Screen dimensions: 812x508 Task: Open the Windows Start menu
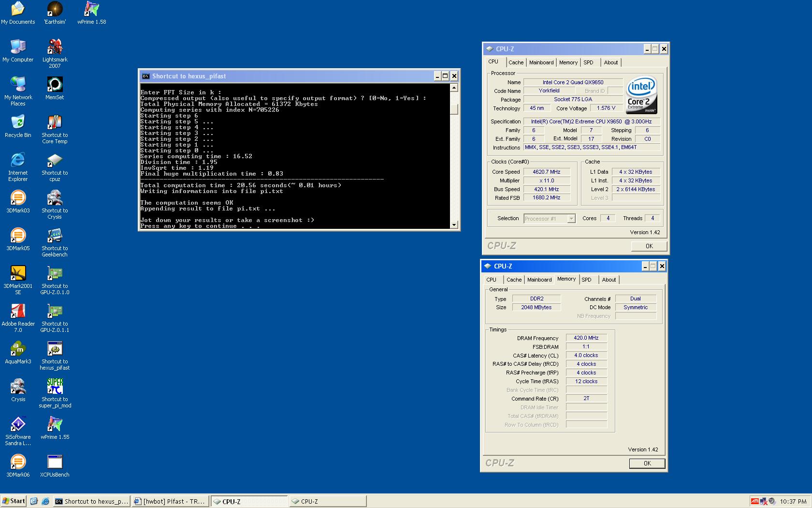pyautogui.click(x=14, y=501)
